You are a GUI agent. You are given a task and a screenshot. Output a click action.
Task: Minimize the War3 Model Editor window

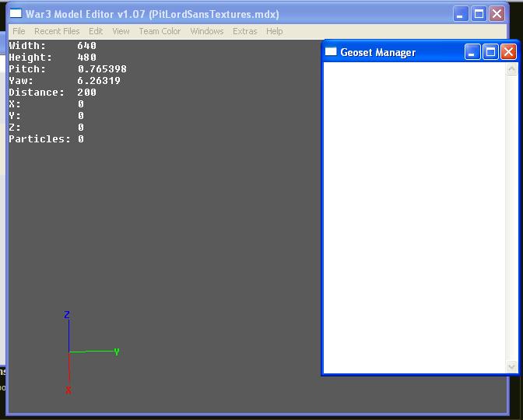pos(461,14)
